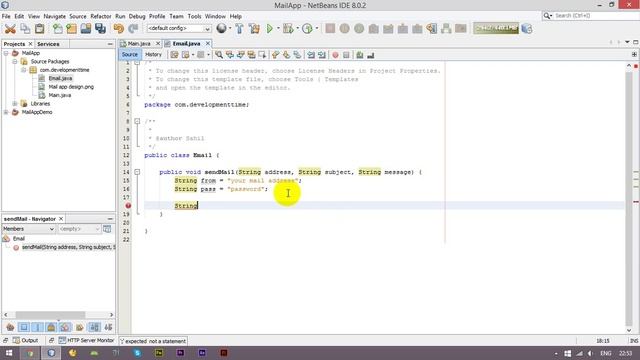Click the globe browser icon in toolbar

pyautogui.click(x=221, y=28)
